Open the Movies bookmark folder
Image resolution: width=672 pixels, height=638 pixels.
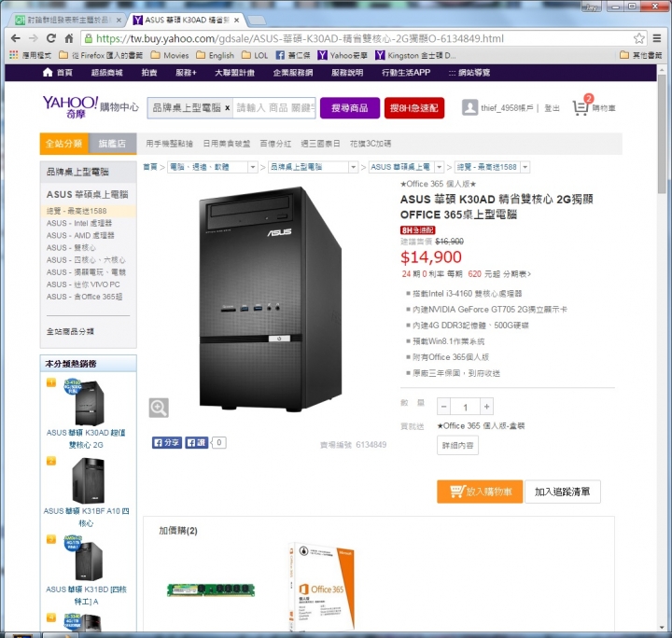click(x=170, y=55)
